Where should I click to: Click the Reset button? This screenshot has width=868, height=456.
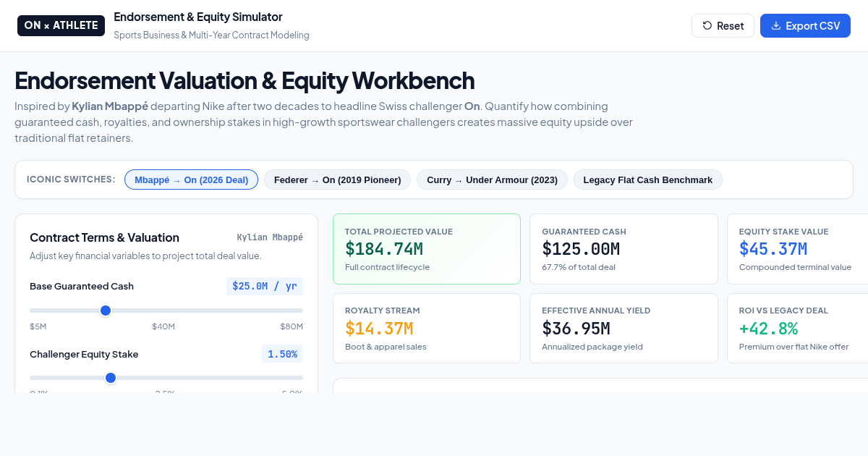[723, 25]
